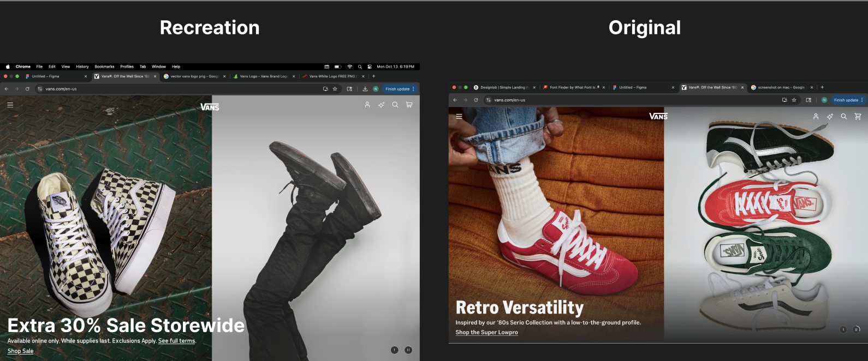Open profile avatar N in Recreation window
This screenshot has width=868, height=361.
tap(376, 89)
